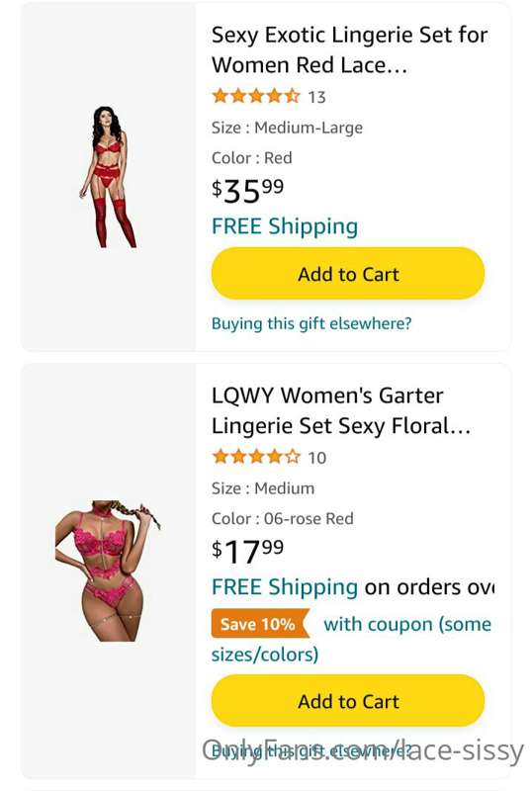The height and width of the screenshot is (791, 532).
Task: View star rating of the Red Lace set
Action: [x=256, y=96]
